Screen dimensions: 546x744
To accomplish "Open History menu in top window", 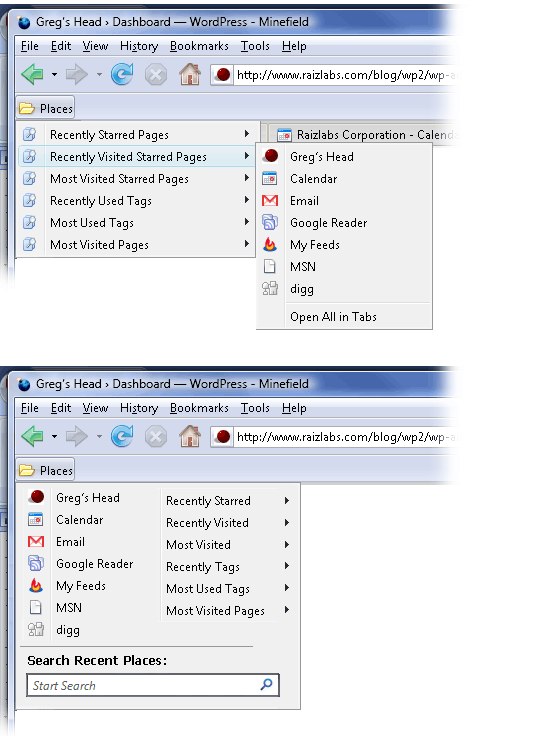I will (139, 46).
